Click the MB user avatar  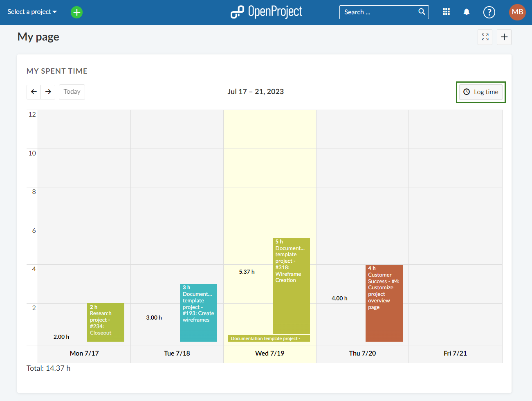tap(517, 12)
